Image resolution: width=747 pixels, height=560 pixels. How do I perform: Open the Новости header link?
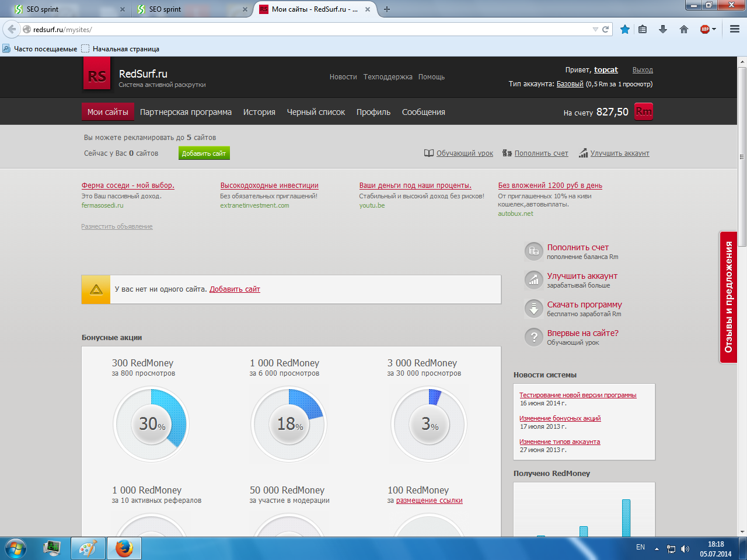(x=343, y=77)
